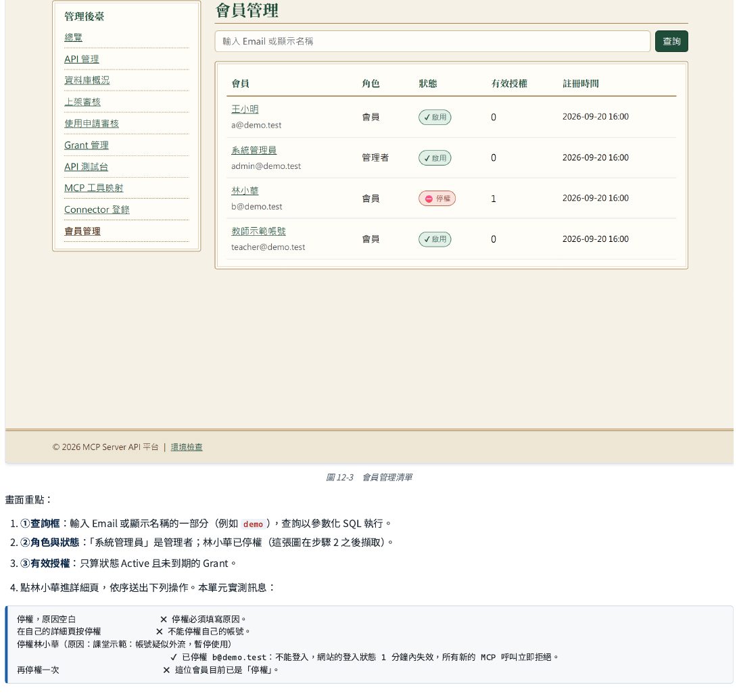Open member 教師示範帳號 detail page
The width and height of the screenshot is (739, 700).
(x=258, y=231)
